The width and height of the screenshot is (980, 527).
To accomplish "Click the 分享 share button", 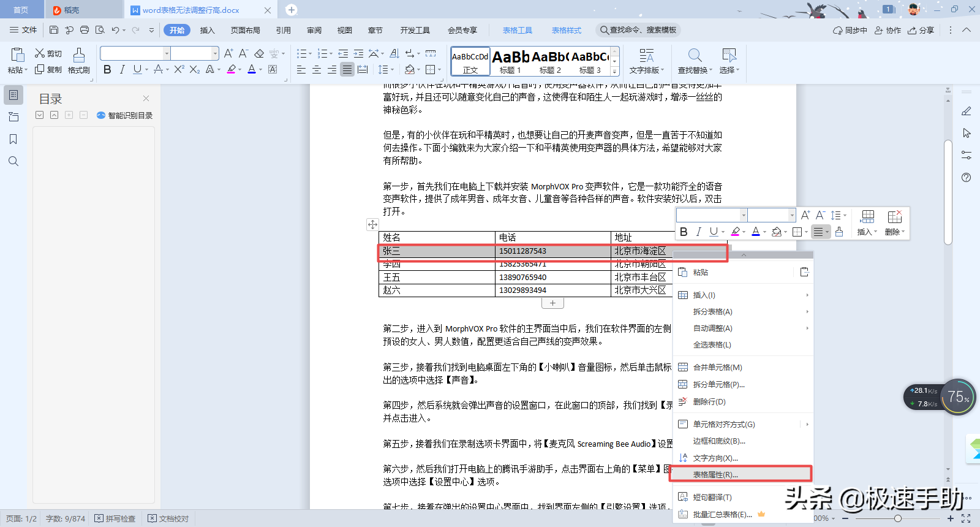I will tap(921, 30).
